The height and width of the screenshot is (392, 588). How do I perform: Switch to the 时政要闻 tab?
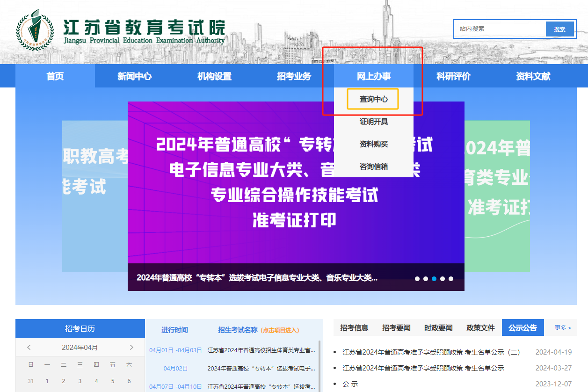click(x=438, y=328)
